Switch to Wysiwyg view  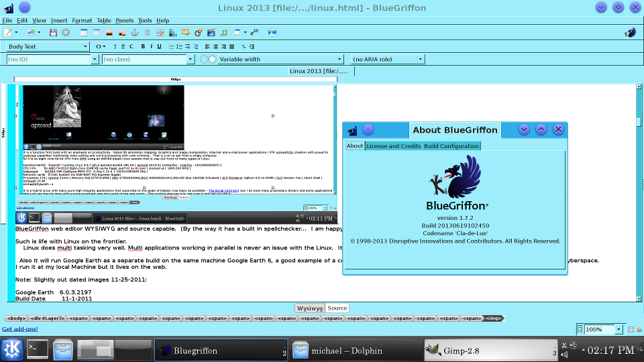pyautogui.click(x=310, y=308)
